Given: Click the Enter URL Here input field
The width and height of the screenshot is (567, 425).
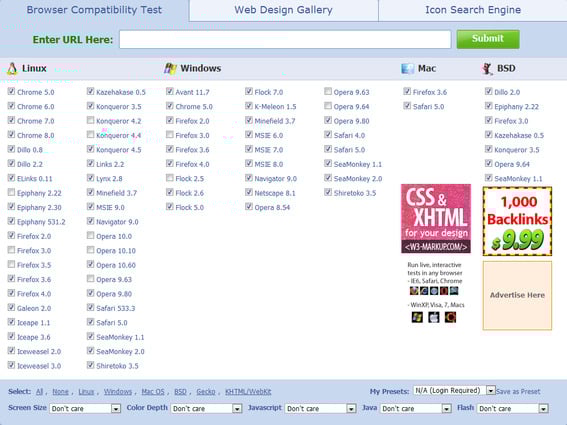Looking at the screenshot, I should coord(285,39).
